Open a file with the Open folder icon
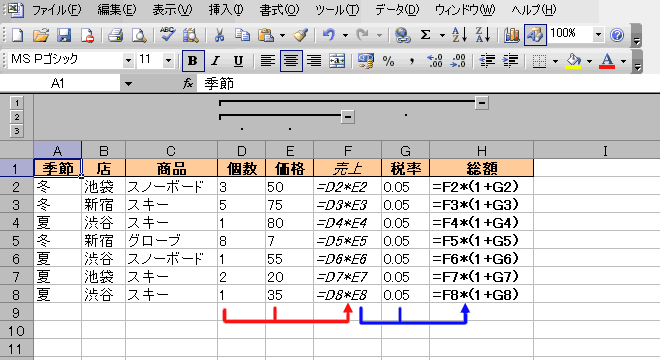The width and height of the screenshot is (660, 360). click(x=41, y=35)
